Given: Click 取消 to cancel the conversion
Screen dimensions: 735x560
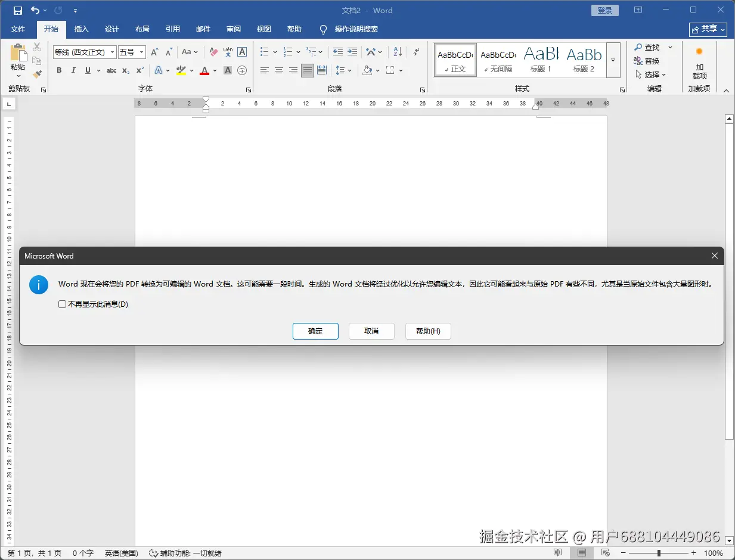Looking at the screenshot, I should tap(371, 331).
